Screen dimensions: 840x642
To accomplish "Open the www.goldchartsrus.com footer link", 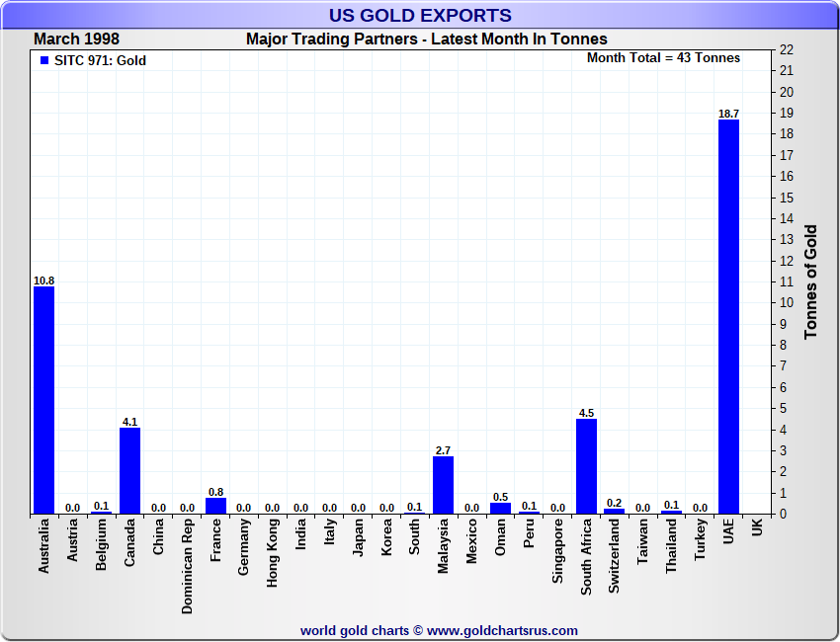I will 502,631.
